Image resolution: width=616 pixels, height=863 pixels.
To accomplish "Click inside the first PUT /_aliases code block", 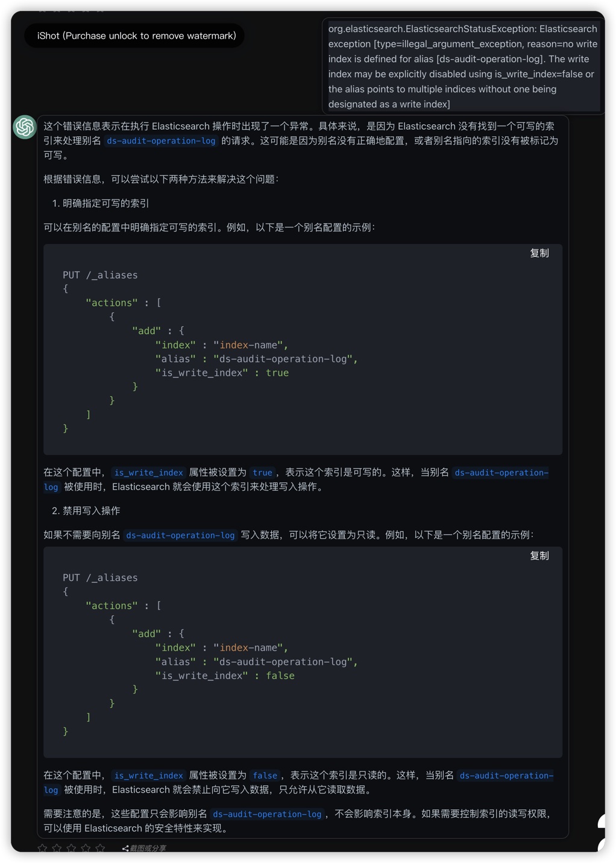I will coord(303,350).
